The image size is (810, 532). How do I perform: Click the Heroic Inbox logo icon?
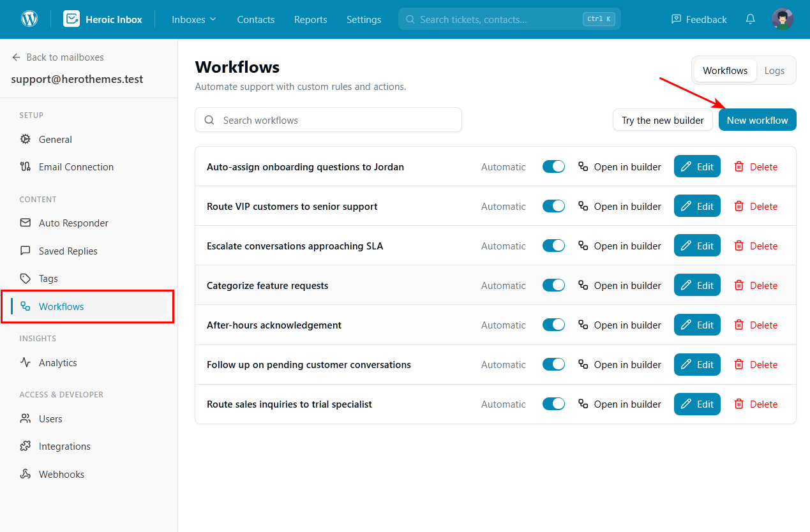[x=71, y=19]
